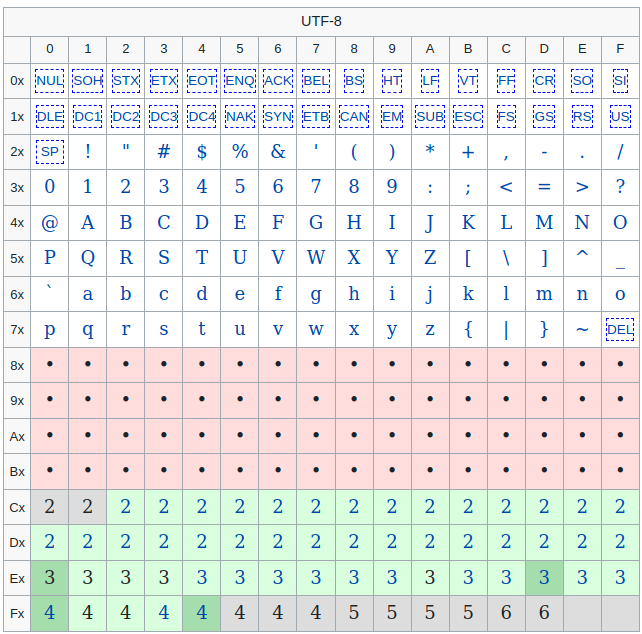The height and width of the screenshot is (634, 642).
Task: Click the SP space character link
Action: 50,152
